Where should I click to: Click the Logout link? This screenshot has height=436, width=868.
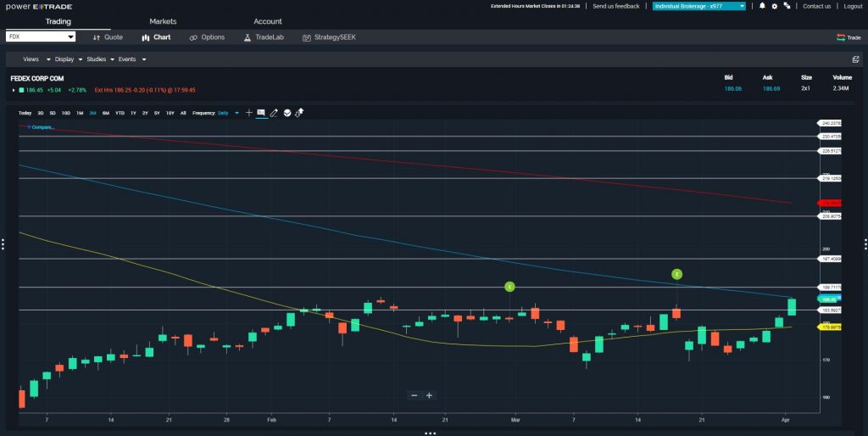[853, 6]
